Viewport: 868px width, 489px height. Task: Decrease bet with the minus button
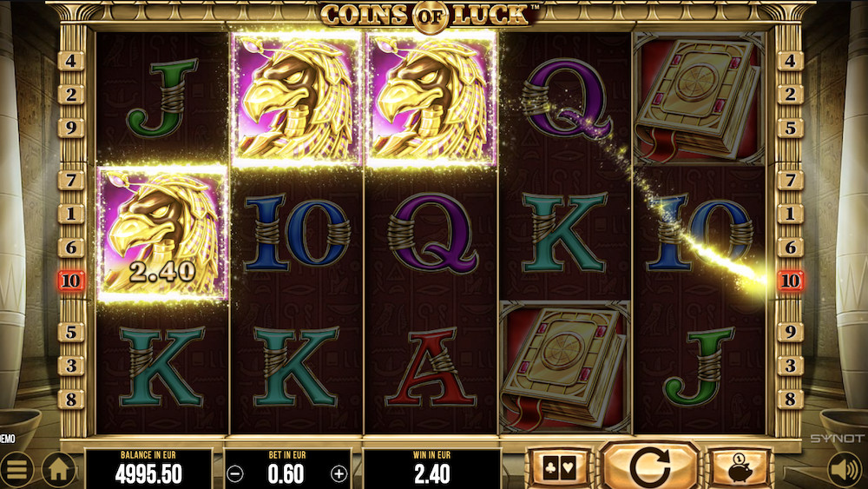point(235,473)
